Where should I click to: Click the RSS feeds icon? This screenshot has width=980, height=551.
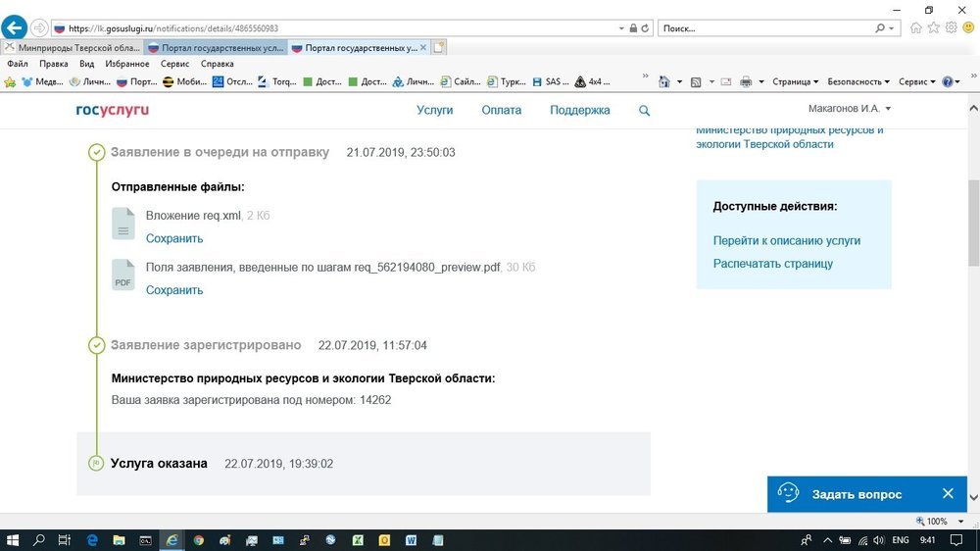pyautogui.click(x=696, y=82)
